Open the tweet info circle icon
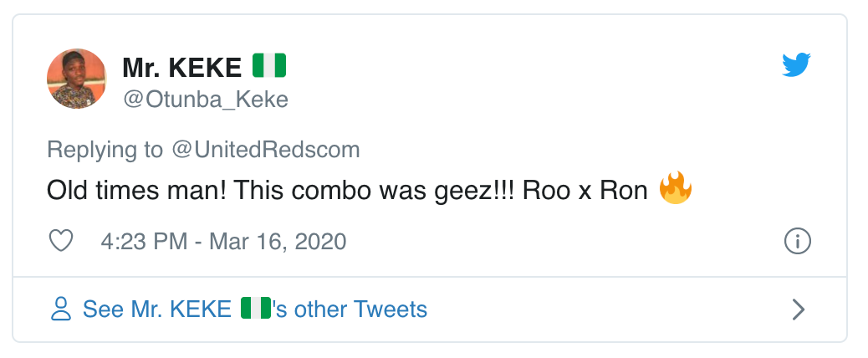Image resolution: width=868 pixels, height=358 pixels. pos(798,242)
